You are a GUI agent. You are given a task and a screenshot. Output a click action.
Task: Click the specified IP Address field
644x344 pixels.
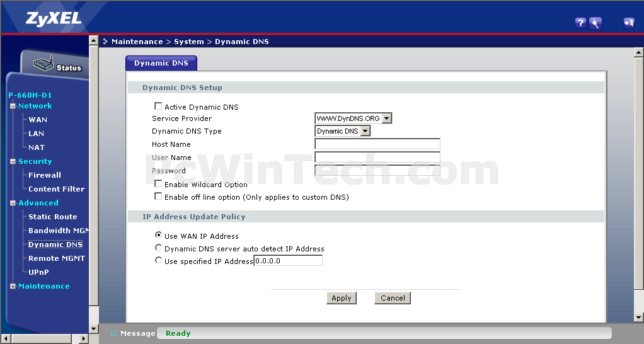tap(288, 261)
